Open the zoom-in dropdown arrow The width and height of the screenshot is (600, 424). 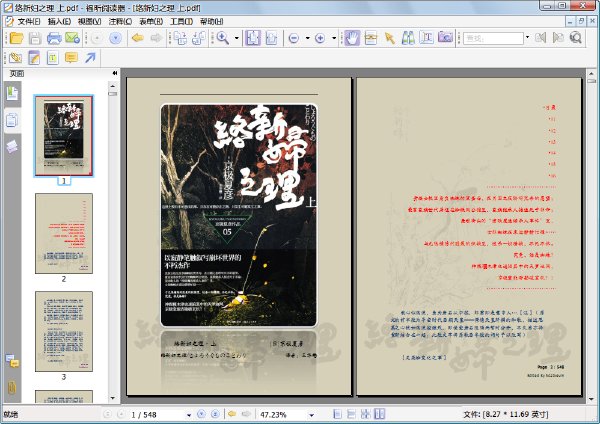point(334,38)
